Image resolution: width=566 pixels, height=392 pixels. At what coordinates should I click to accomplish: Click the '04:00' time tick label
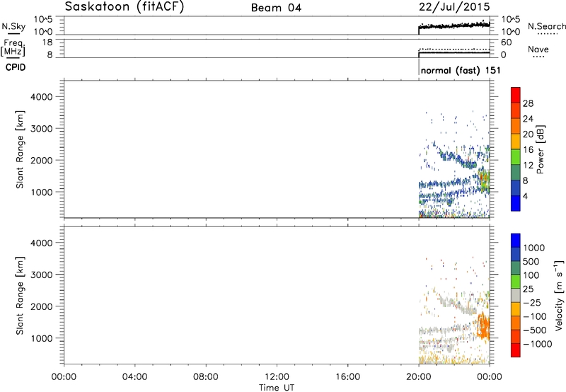pos(134,377)
